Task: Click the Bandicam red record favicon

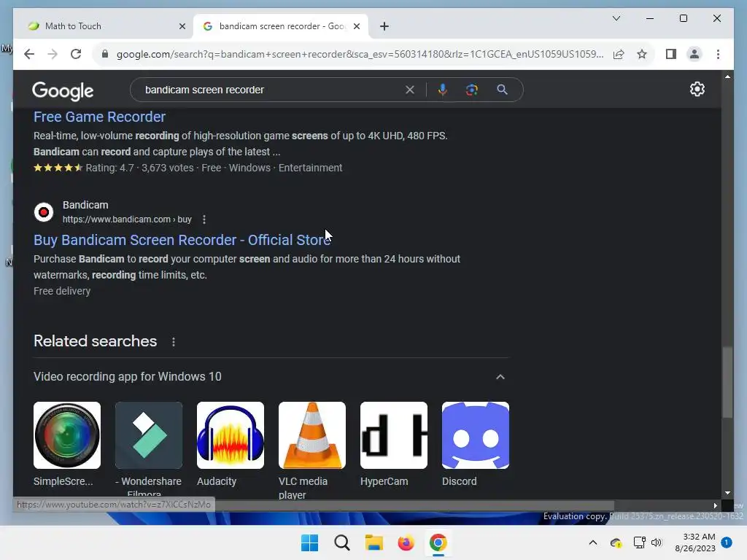Action: [x=44, y=212]
